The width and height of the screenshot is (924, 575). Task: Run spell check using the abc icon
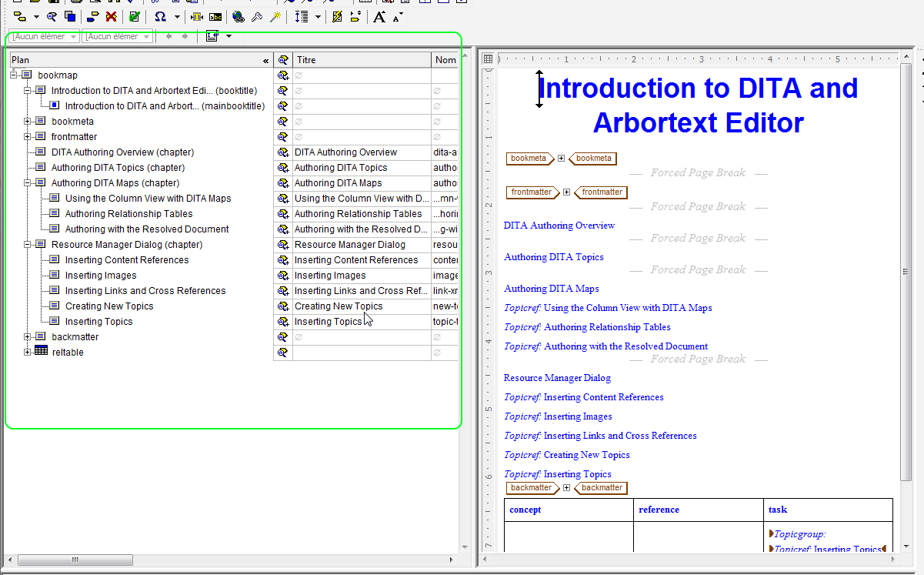(x=216, y=16)
